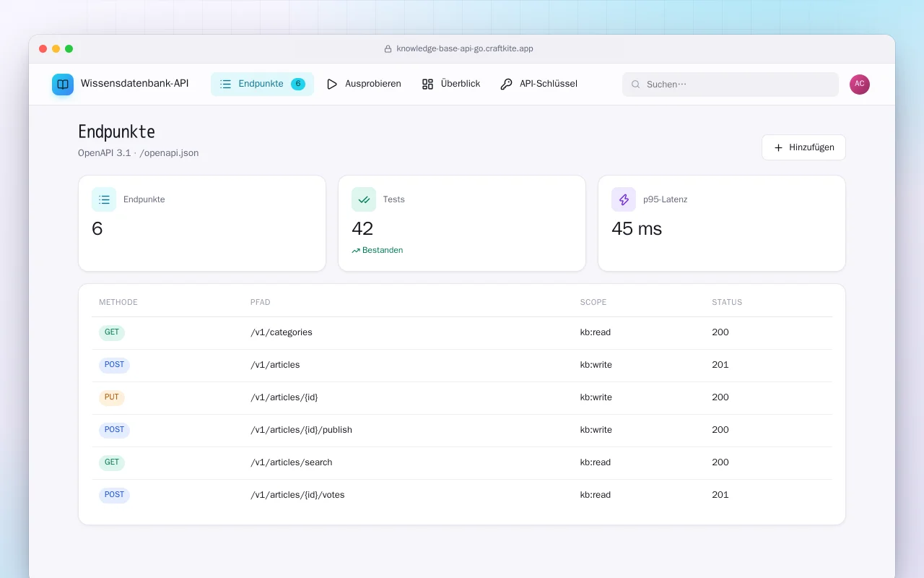Click status 201 in the votes row

[720, 495]
